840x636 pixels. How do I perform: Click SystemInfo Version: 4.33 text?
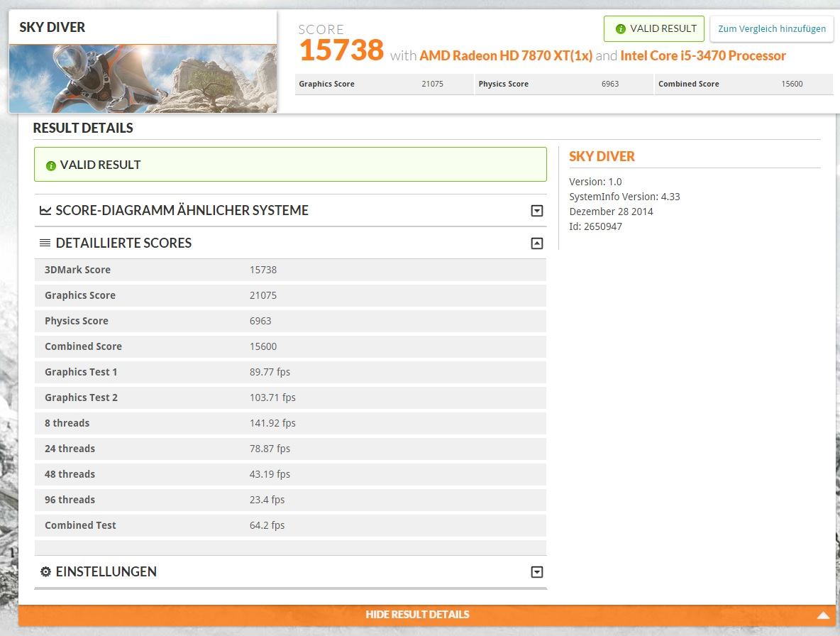pos(624,197)
